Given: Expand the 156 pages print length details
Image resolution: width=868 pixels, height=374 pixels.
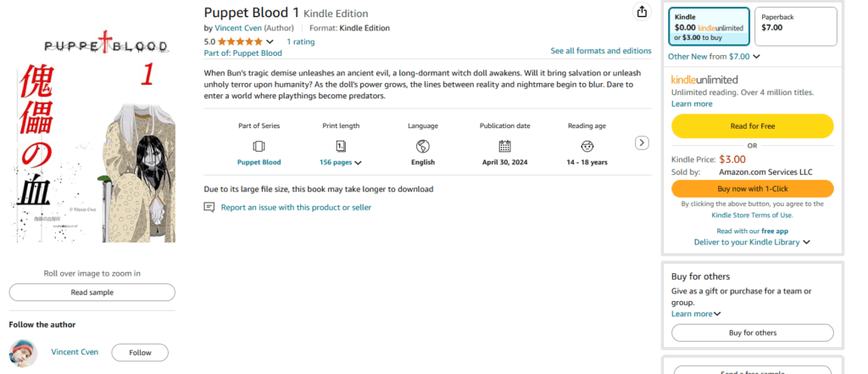Looking at the screenshot, I should [x=359, y=163].
